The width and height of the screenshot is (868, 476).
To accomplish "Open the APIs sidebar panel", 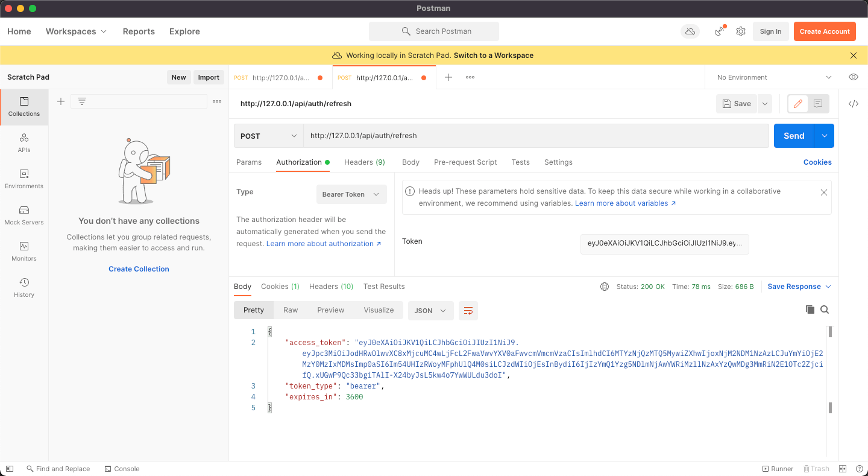I will [x=24, y=143].
